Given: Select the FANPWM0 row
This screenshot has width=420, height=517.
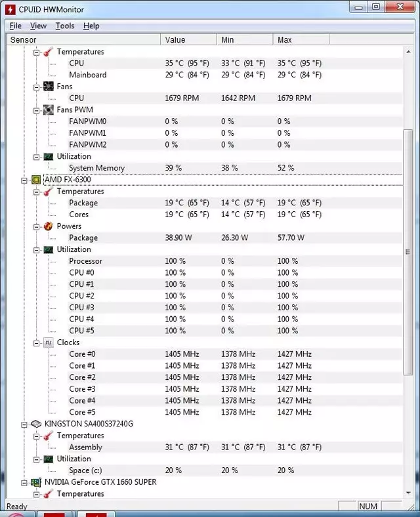Looking at the screenshot, I should 236,121.
